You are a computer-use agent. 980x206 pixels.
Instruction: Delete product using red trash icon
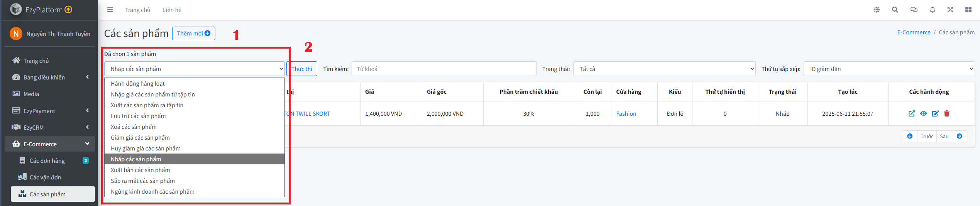pos(947,113)
